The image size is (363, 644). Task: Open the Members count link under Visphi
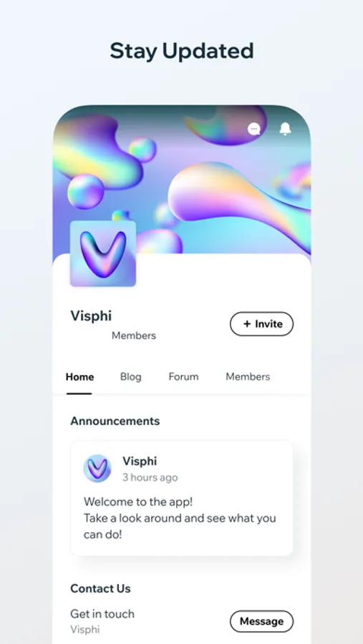134,336
